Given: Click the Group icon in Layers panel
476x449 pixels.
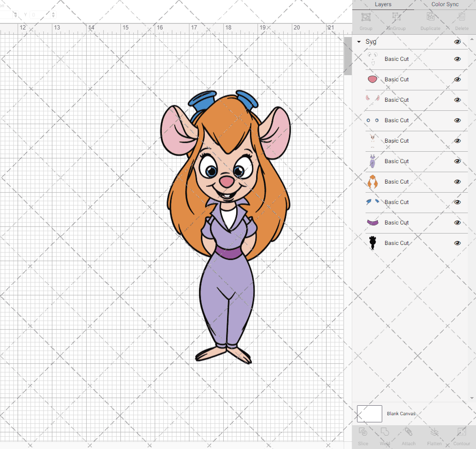Looking at the screenshot, I should point(366,17).
